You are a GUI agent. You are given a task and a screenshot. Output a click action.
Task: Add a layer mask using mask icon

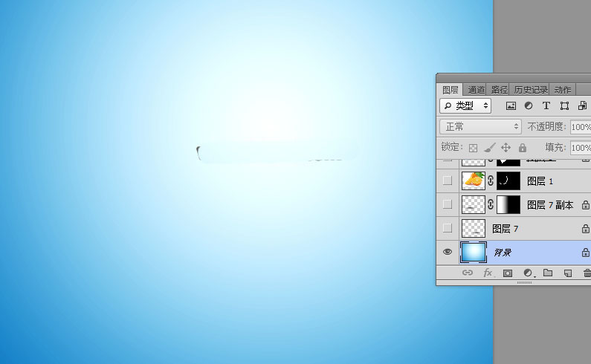click(508, 273)
